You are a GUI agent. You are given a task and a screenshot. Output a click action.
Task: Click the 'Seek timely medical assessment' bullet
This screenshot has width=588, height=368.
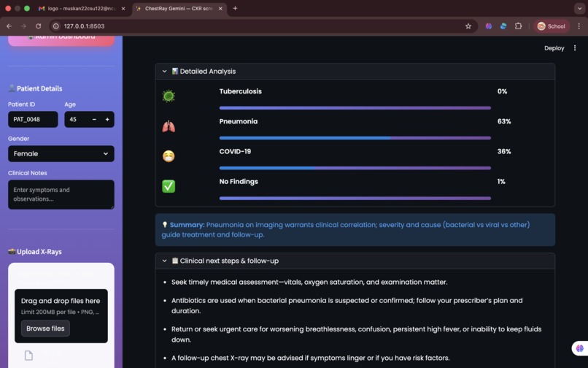tap(309, 282)
